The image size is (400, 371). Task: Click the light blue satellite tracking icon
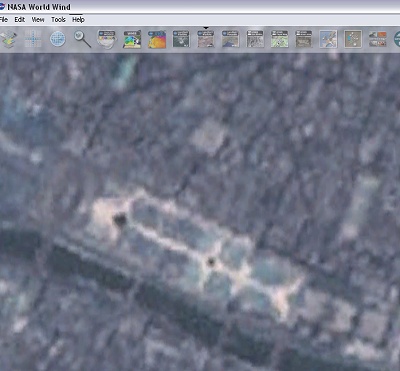tap(328, 39)
